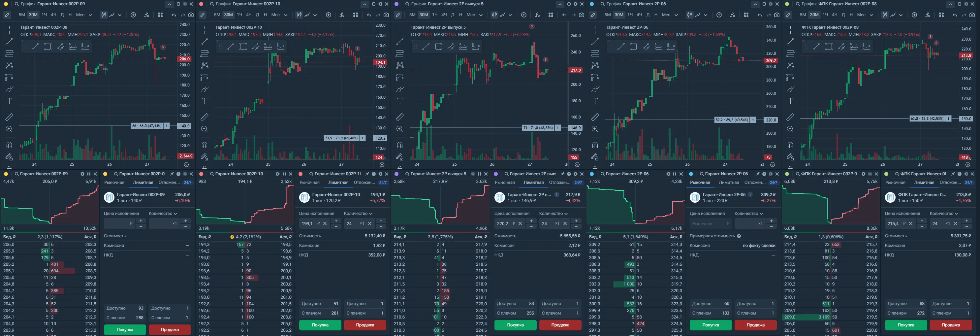
Task: Open the layout grid in the 002P-09 chart toolbar
Action: 160,15
